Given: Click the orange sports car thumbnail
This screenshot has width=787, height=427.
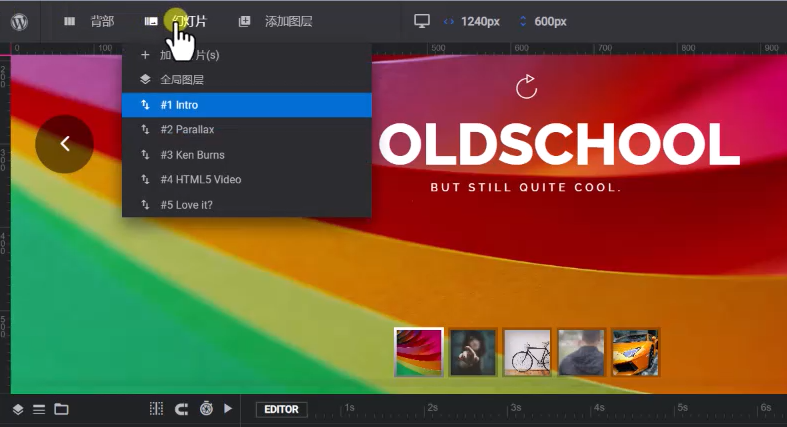Looking at the screenshot, I should 635,352.
